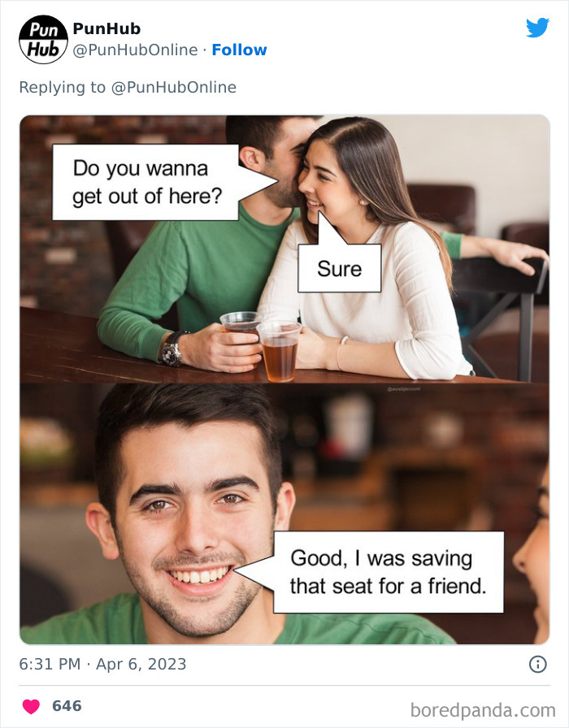Click the man's wristwatch in the photo
Screen dimensions: 569x728
[x=173, y=349]
